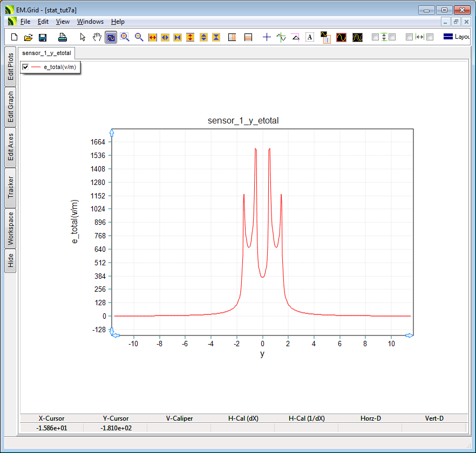
Task: Click the Print icon
Action: [x=63, y=37]
